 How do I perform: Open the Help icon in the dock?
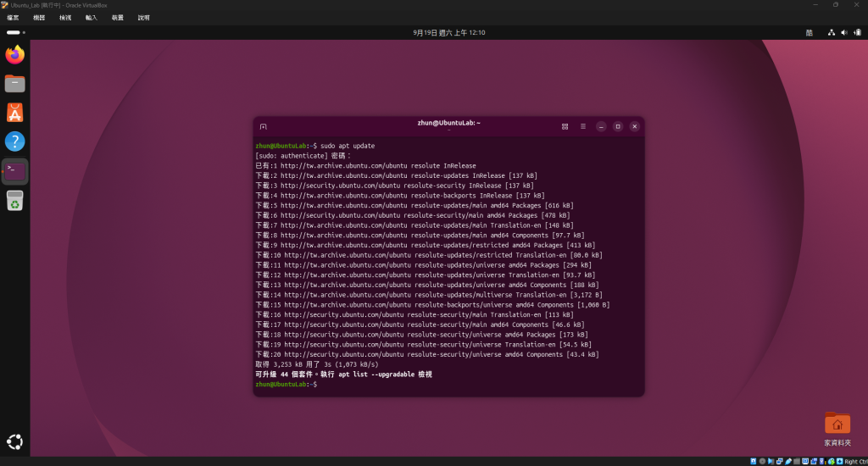pos(15,141)
